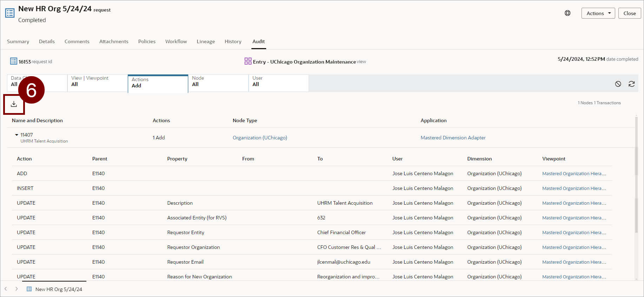Image resolution: width=644 pixels, height=297 pixels.
Task: Click the reset filters icon
Action: tap(618, 84)
